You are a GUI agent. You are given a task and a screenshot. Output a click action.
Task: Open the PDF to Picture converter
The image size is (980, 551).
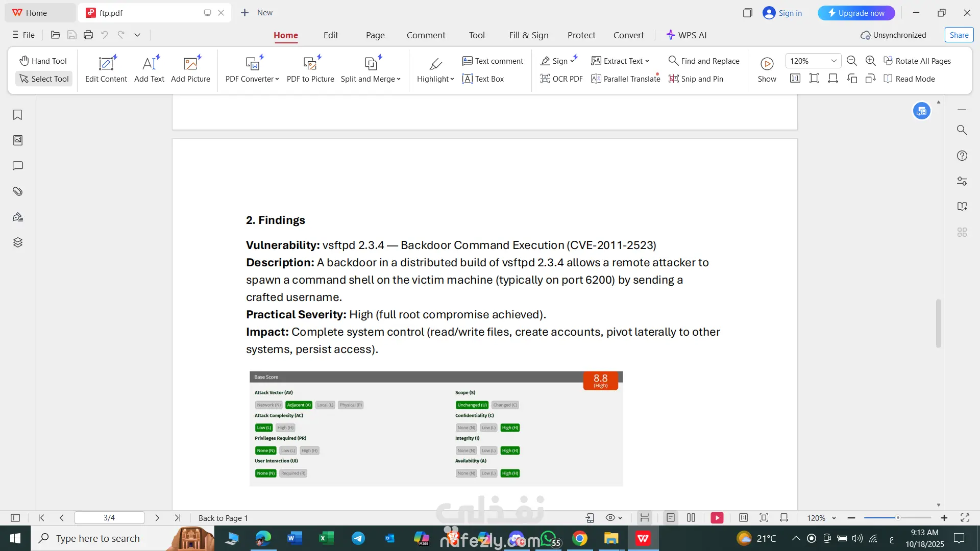[310, 69]
